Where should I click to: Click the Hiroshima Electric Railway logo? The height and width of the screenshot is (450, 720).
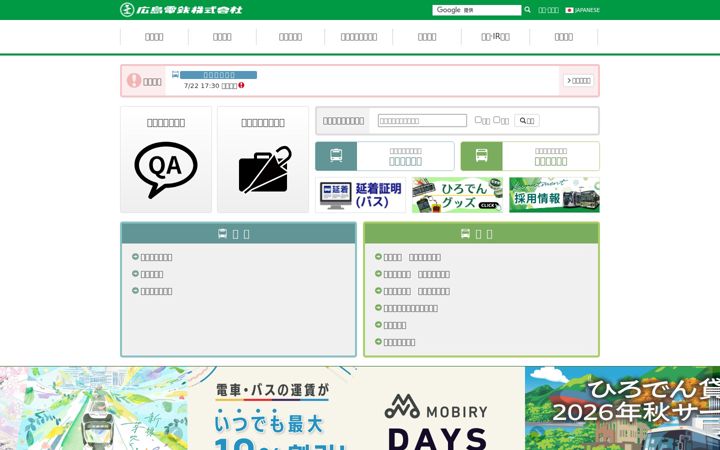[x=181, y=10]
